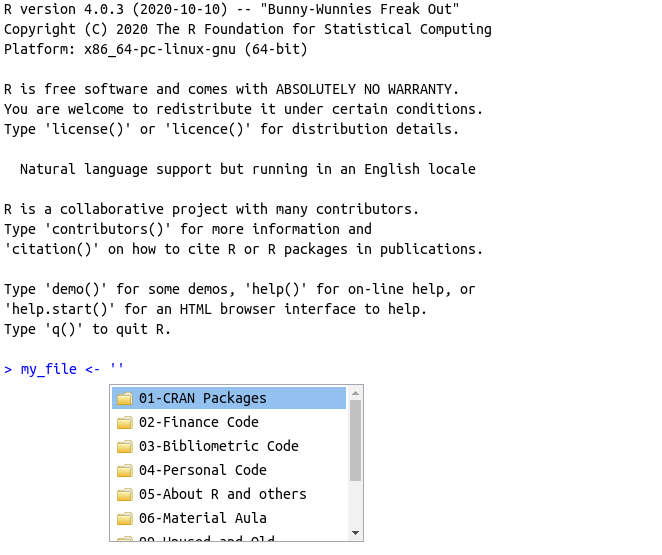The width and height of the screenshot is (662, 555).
Task: Click the autocomplete list scrollbar thumb
Action: tap(355, 440)
